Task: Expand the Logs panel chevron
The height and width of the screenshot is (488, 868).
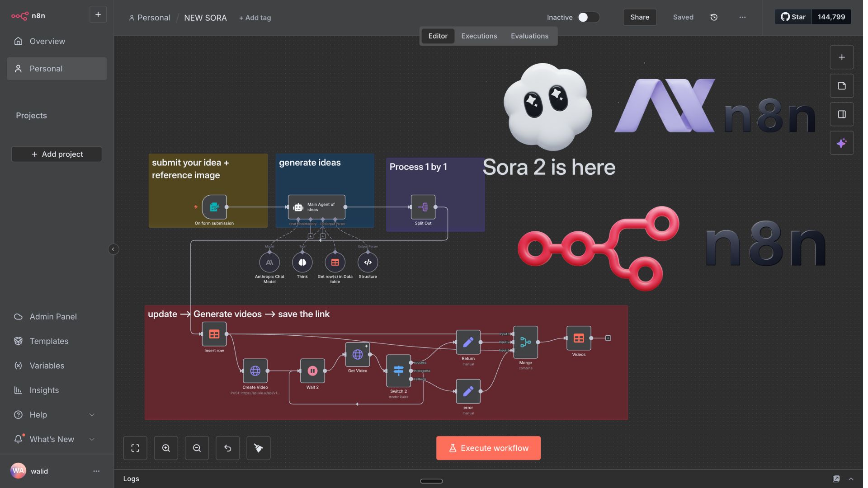Action: 851,479
